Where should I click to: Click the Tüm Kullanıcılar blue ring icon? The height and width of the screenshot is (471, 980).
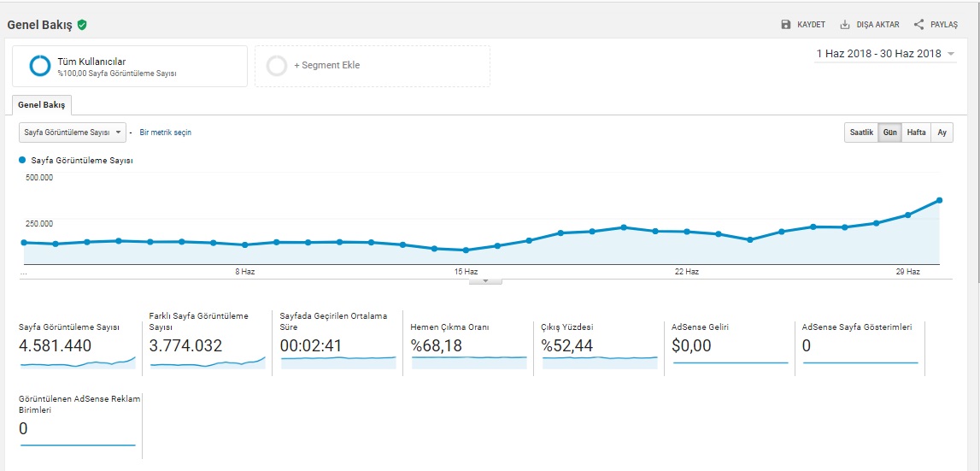point(39,66)
